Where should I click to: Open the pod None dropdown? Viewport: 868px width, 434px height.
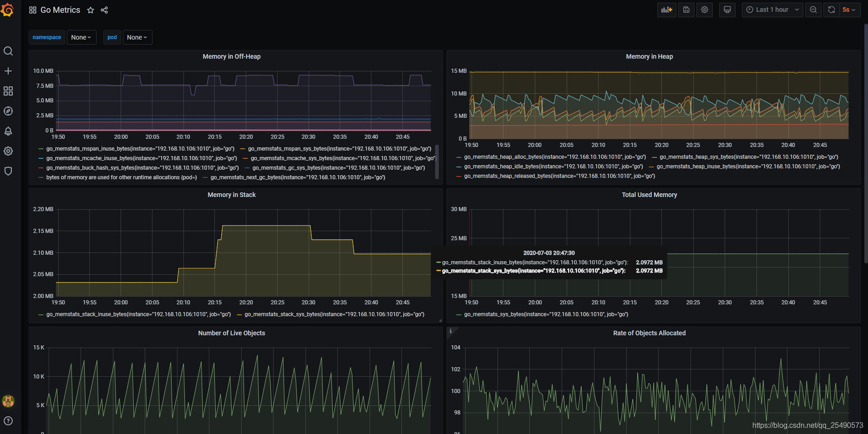pos(137,37)
